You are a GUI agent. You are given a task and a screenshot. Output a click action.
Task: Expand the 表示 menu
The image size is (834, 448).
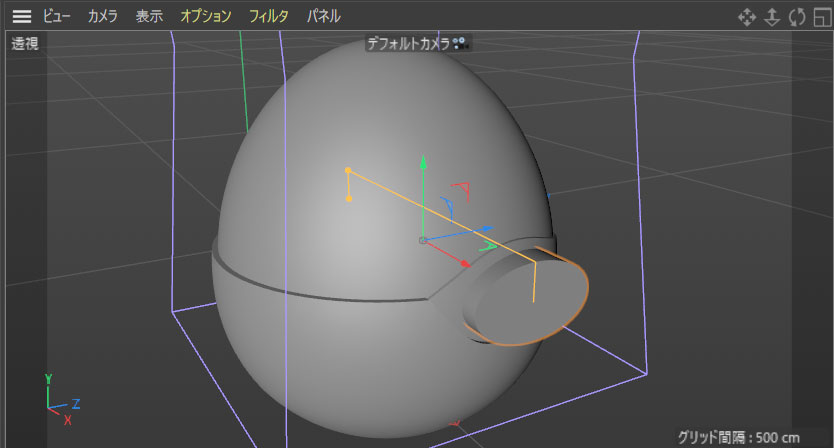coord(149,16)
